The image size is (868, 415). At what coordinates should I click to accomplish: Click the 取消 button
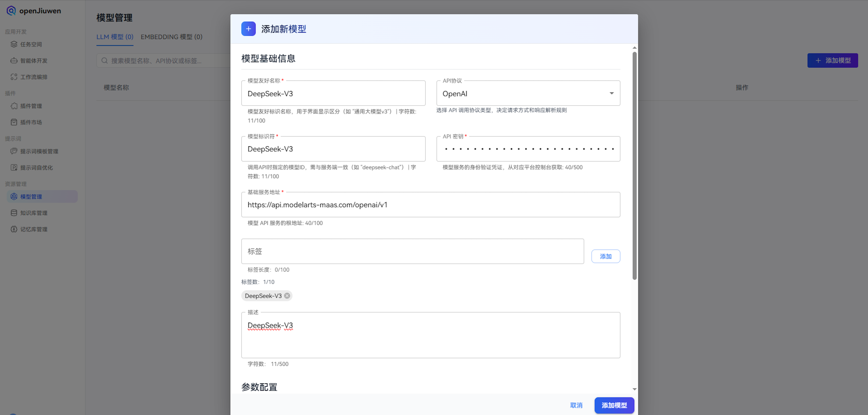(576, 405)
